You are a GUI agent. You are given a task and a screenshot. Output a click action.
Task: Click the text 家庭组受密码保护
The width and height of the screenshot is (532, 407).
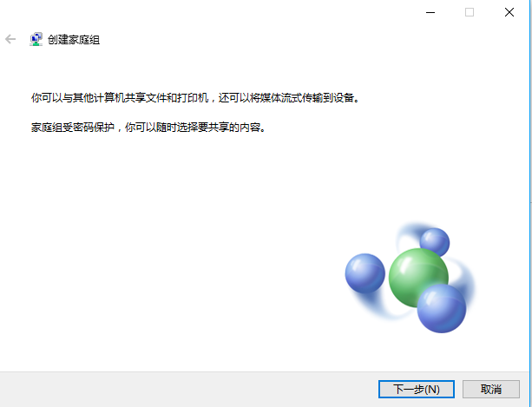pyautogui.click(x=73, y=128)
